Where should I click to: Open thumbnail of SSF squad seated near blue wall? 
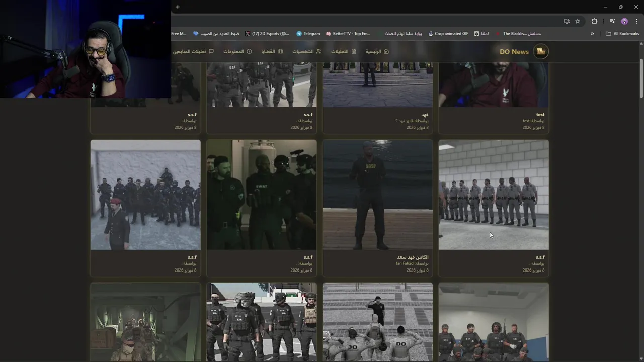tap(494, 322)
